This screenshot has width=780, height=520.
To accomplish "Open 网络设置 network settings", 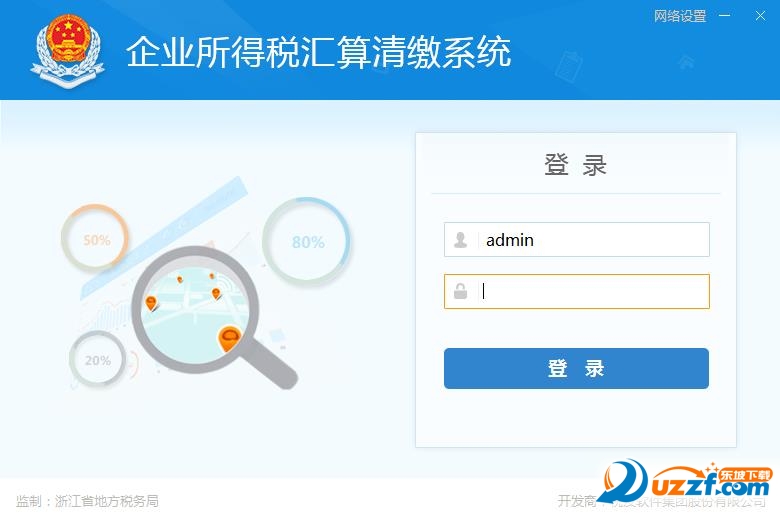I will point(680,16).
